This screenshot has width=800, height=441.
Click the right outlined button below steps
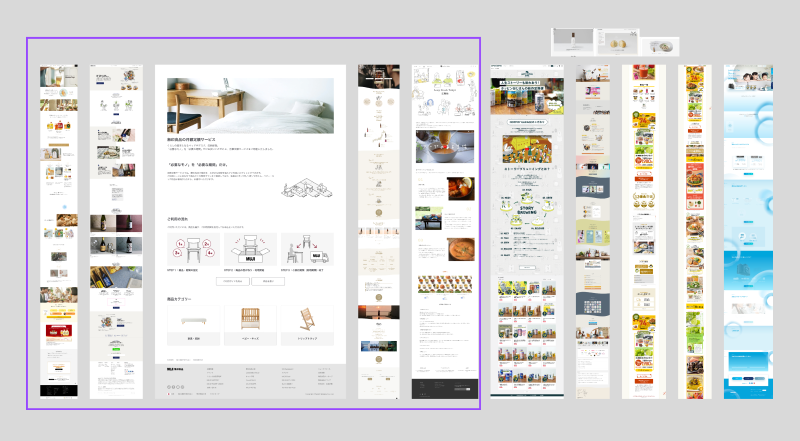268,282
